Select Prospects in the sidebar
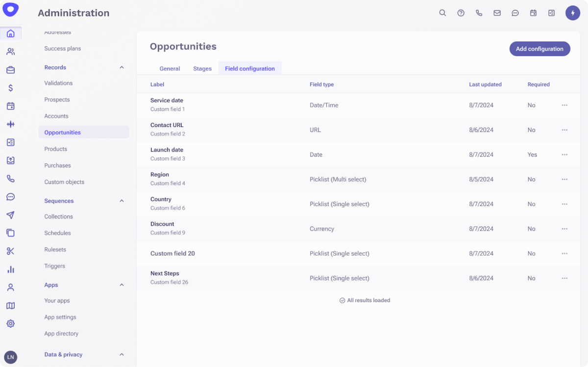588x367 pixels. [x=58, y=99]
